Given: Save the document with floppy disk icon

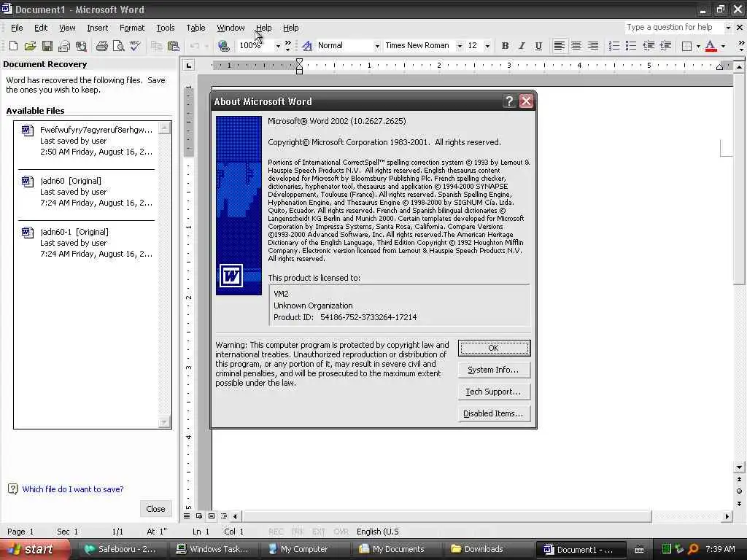Looking at the screenshot, I should [x=47, y=46].
